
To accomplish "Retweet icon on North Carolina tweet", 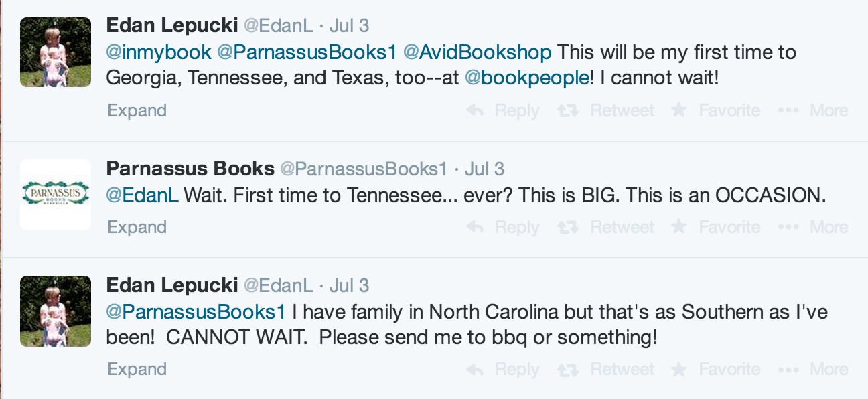I will pyautogui.click(x=568, y=369).
